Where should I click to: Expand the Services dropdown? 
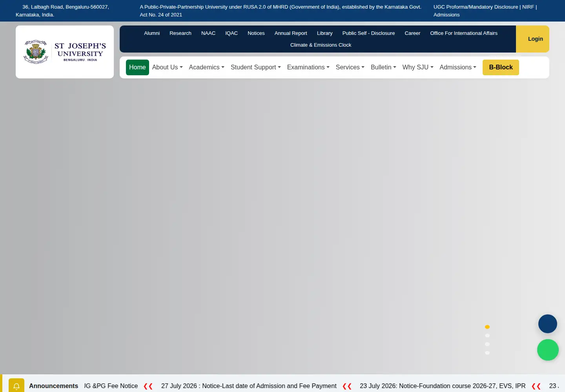(x=350, y=67)
